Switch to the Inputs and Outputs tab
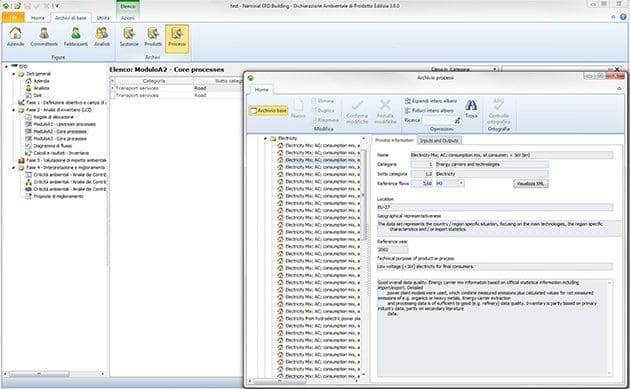630x389 pixels. coord(439,140)
